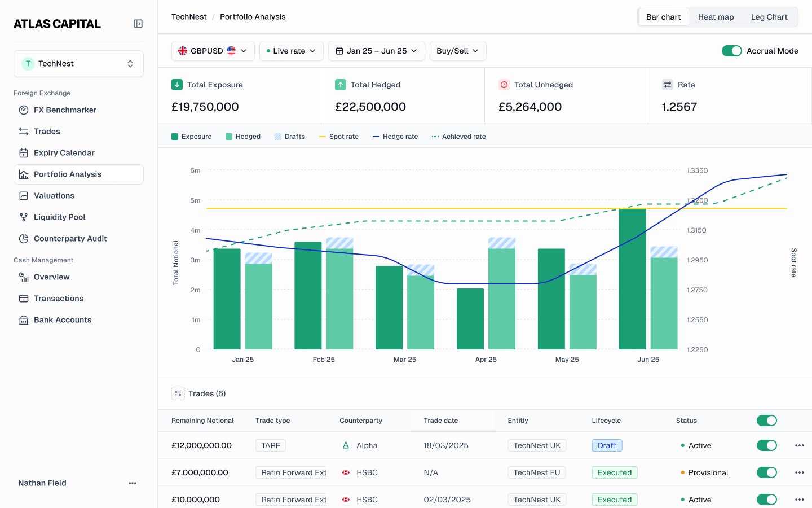
Task: Collapse the sidebar using the panel icon
Action: tap(138, 24)
